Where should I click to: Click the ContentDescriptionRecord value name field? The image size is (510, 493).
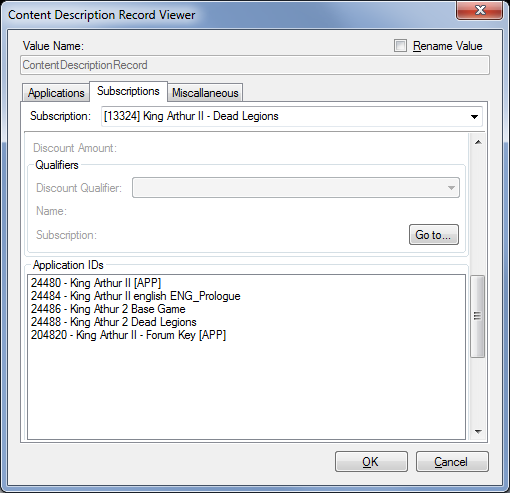255,65
